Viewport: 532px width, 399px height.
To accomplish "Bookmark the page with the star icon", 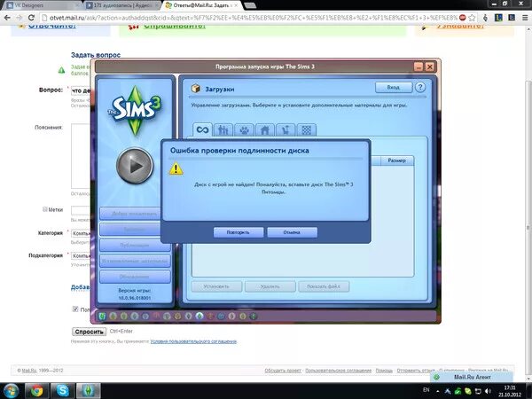I will click(472, 18).
